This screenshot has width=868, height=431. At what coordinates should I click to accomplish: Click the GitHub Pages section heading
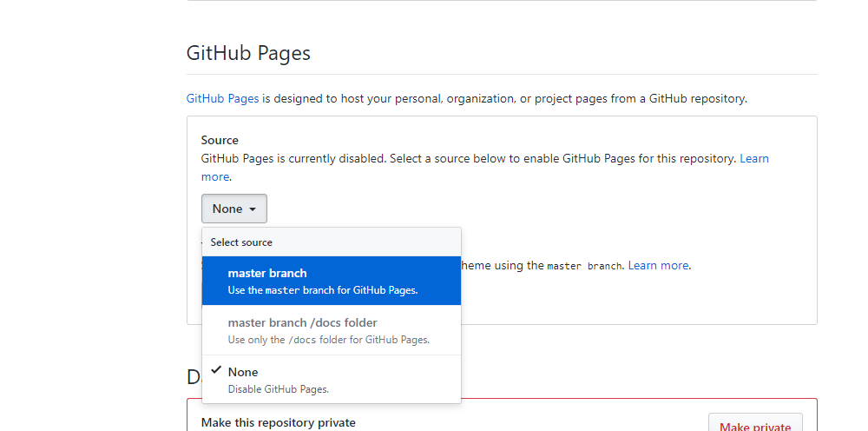click(248, 53)
